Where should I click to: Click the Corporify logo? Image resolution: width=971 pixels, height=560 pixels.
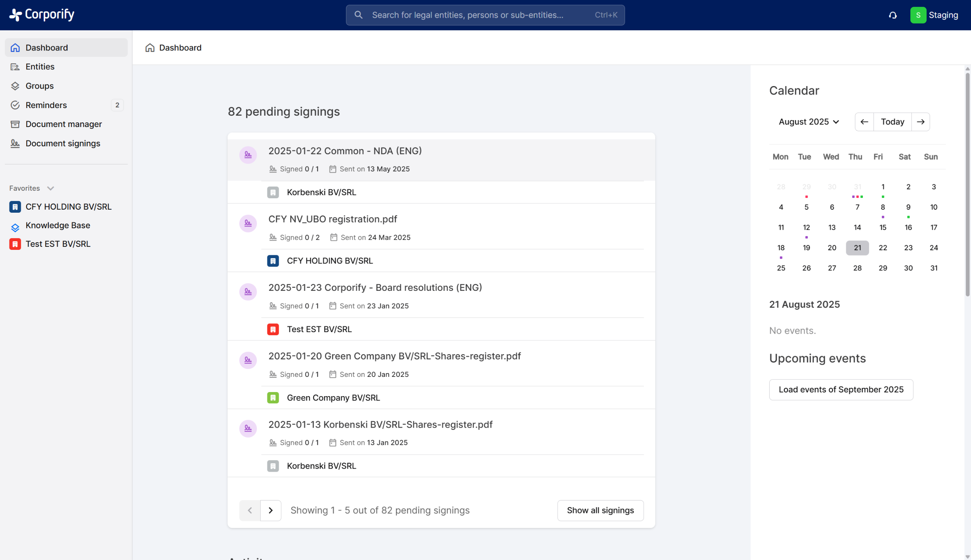pos(42,15)
